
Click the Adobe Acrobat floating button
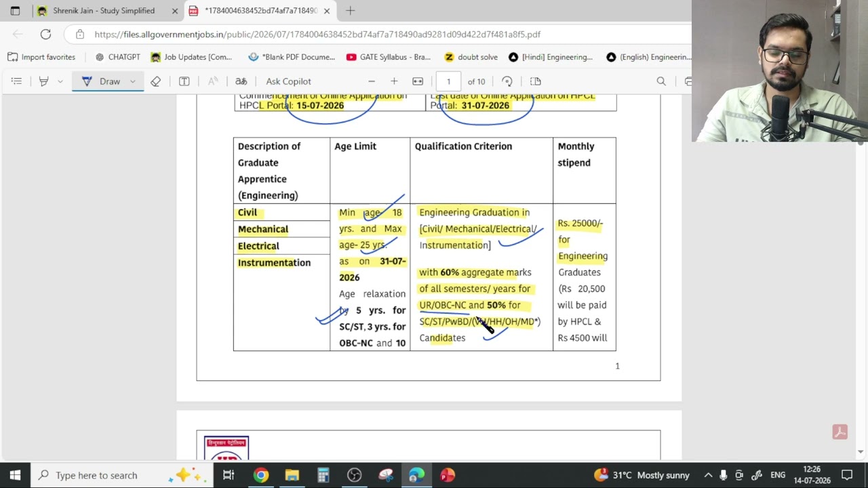(x=840, y=432)
